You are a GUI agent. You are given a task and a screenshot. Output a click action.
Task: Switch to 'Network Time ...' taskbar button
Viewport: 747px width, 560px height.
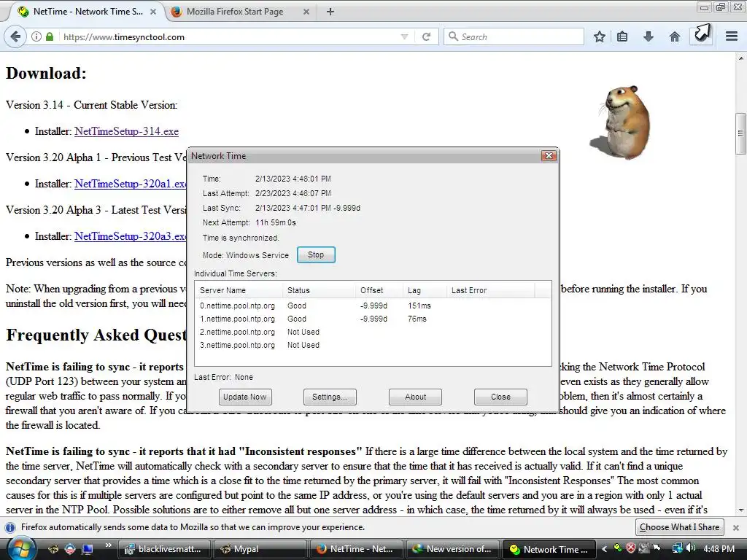point(549,549)
